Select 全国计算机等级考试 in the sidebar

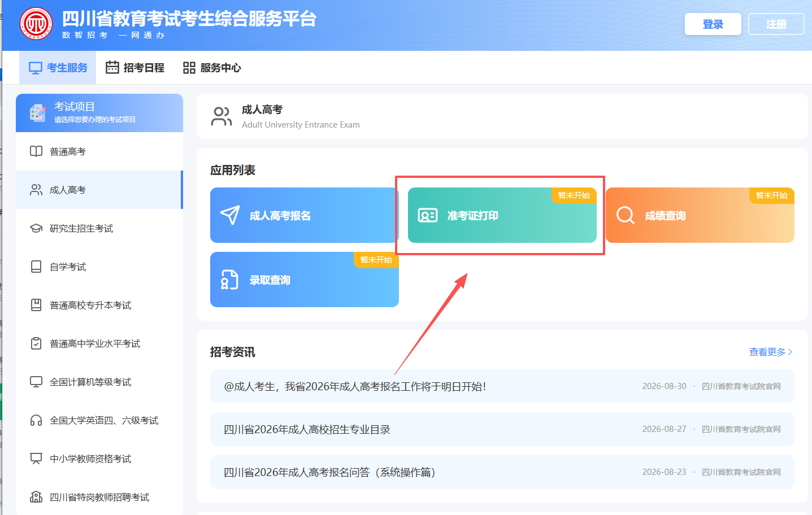[x=99, y=382]
